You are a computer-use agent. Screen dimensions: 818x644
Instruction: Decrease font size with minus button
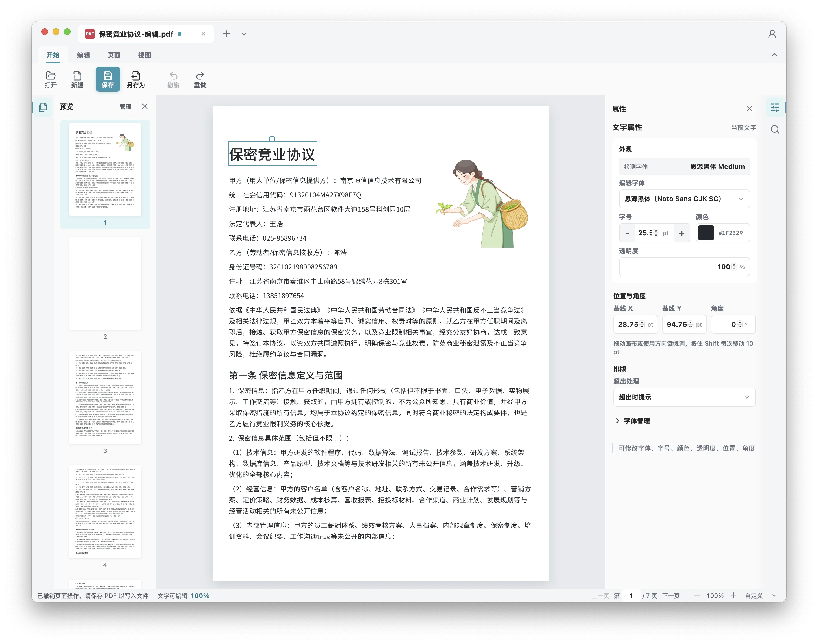(x=627, y=233)
